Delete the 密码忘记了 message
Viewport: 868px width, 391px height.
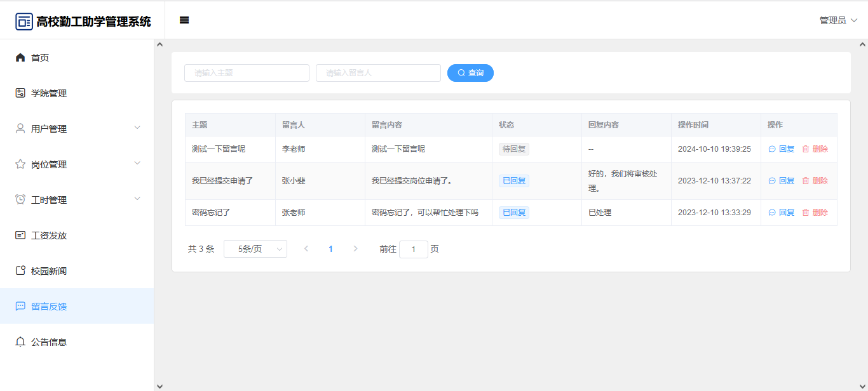(x=815, y=213)
